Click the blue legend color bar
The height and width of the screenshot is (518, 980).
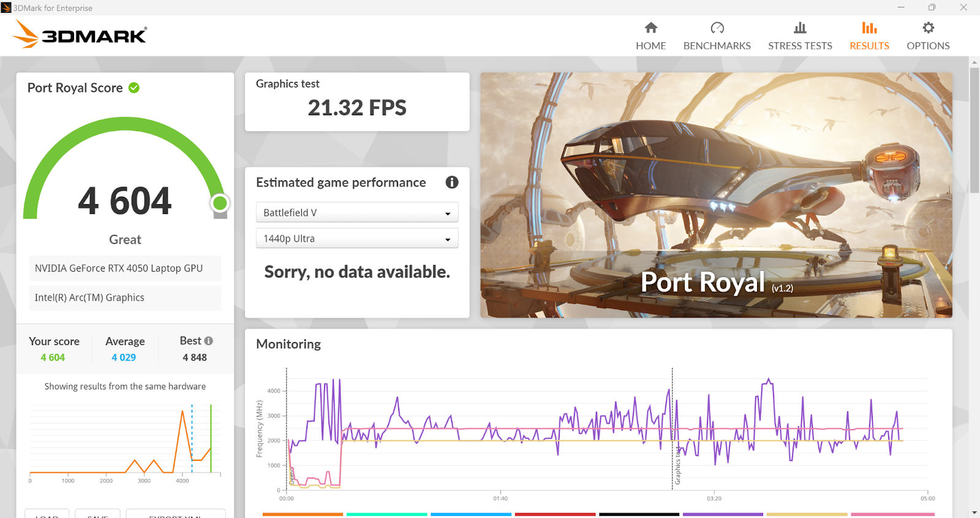pyautogui.click(x=471, y=514)
